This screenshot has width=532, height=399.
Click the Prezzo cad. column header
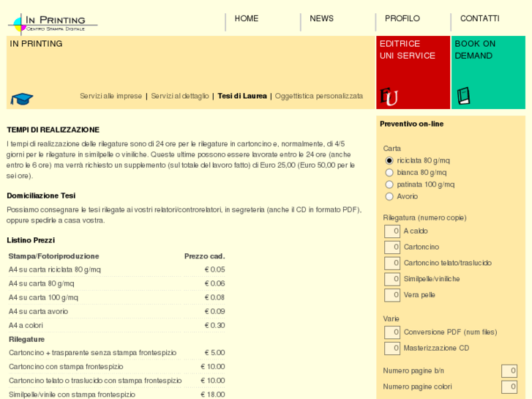point(205,256)
